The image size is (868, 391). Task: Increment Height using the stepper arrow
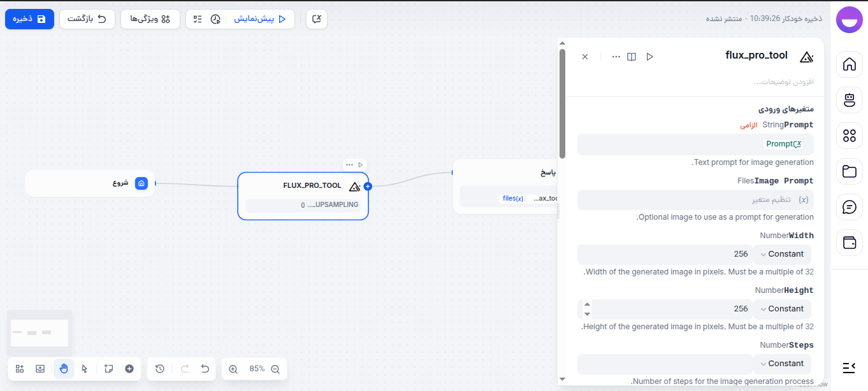587,305
